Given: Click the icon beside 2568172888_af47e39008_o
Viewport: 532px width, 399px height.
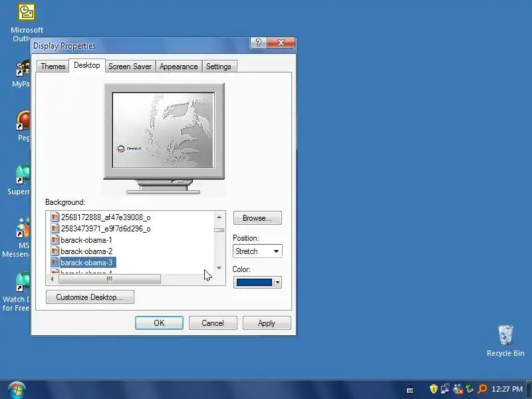Looking at the screenshot, I should tap(55, 217).
